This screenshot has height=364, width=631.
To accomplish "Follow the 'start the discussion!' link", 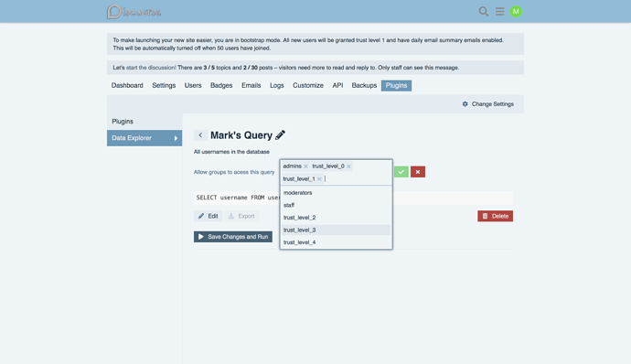I will coord(151,68).
